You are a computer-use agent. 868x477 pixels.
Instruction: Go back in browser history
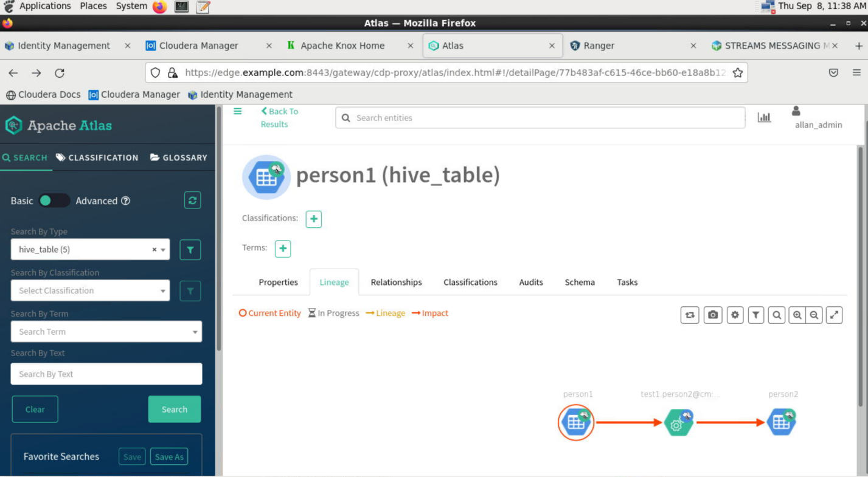(13, 73)
